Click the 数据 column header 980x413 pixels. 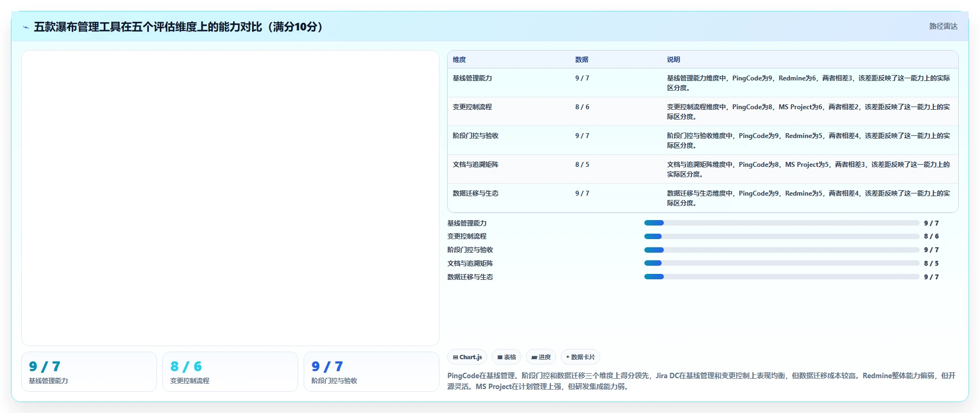(x=582, y=60)
